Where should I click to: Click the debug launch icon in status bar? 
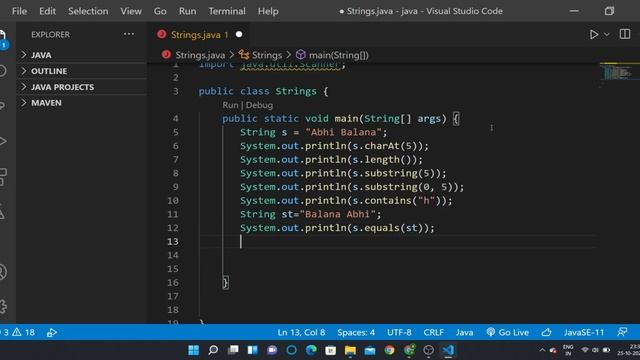click(x=52, y=332)
